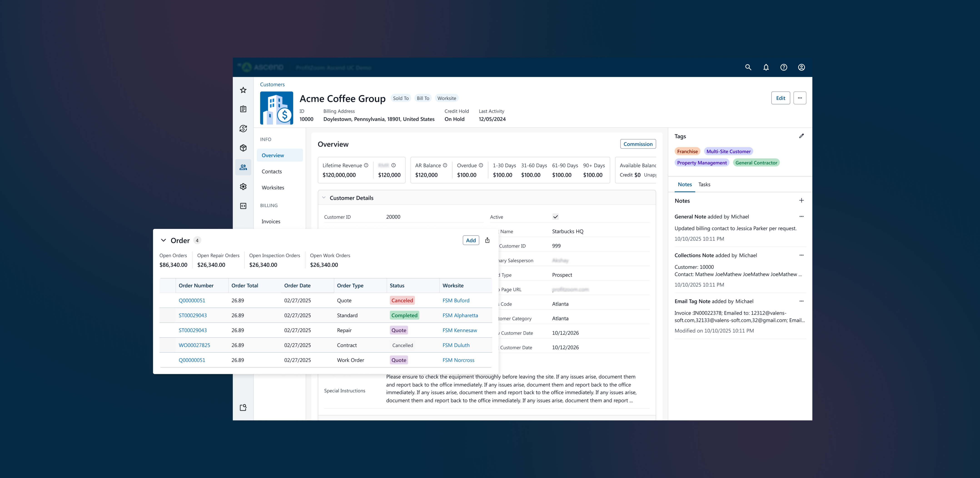Switch to the Tasks tab
Screen dimensions: 980x478
click(704, 185)
